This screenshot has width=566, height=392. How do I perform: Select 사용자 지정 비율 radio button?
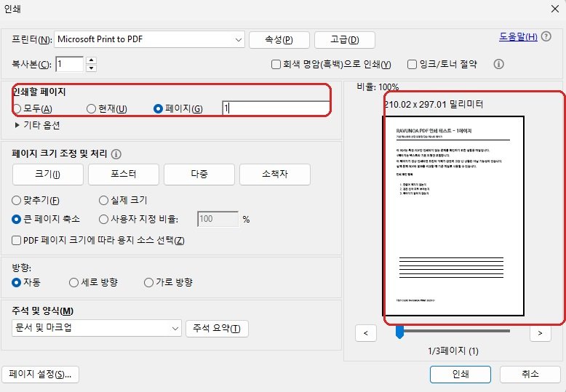point(103,219)
